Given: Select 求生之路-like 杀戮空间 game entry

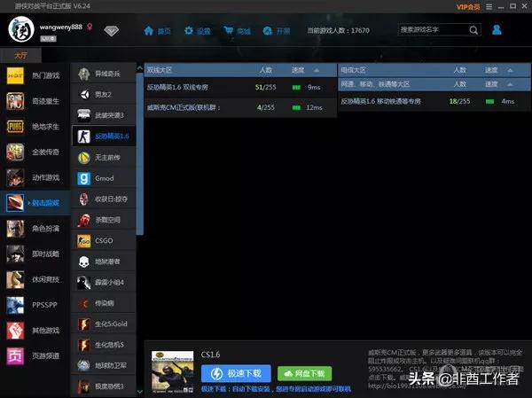Looking at the screenshot, I should coord(104,220).
